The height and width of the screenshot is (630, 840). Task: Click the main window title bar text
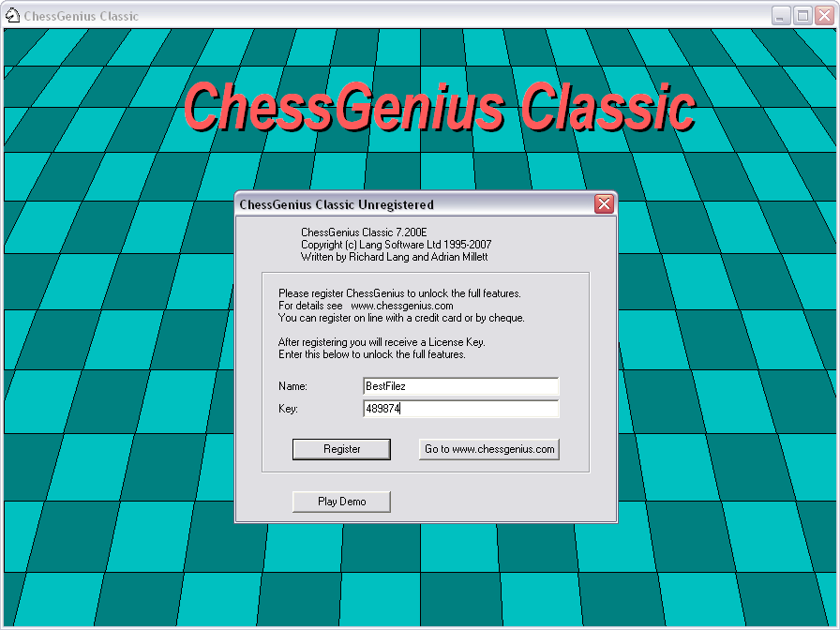81,16
